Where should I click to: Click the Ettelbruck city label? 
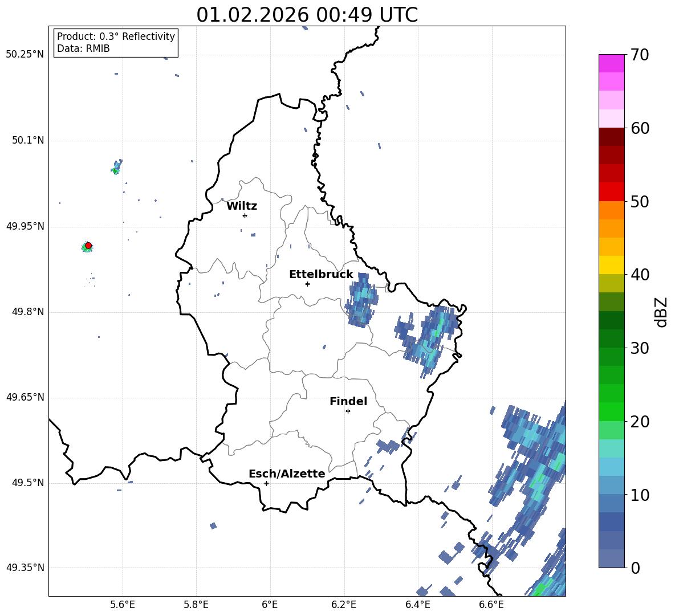click(x=321, y=275)
